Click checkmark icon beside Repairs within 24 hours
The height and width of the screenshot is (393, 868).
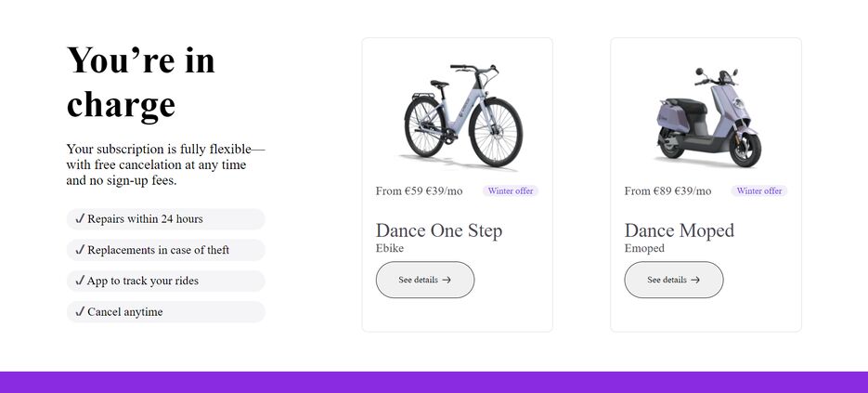click(x=80, y=218)
